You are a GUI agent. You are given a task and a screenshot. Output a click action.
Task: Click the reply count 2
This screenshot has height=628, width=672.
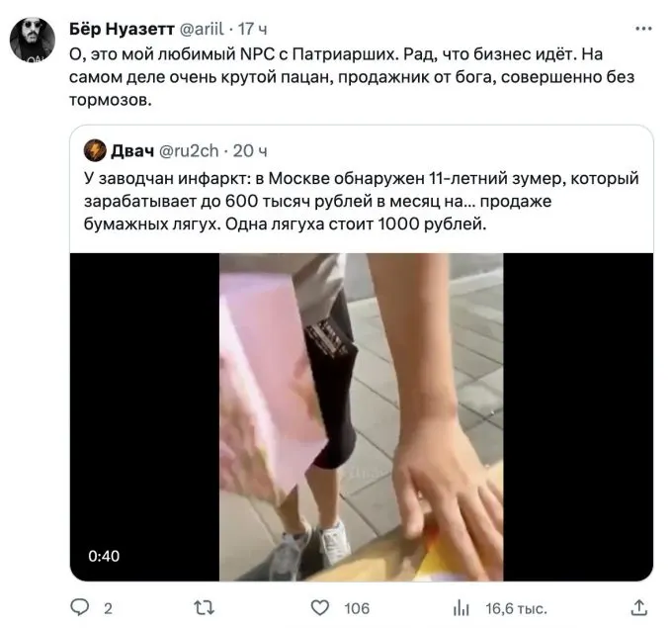pyautogui.click(x=108, y=608)
